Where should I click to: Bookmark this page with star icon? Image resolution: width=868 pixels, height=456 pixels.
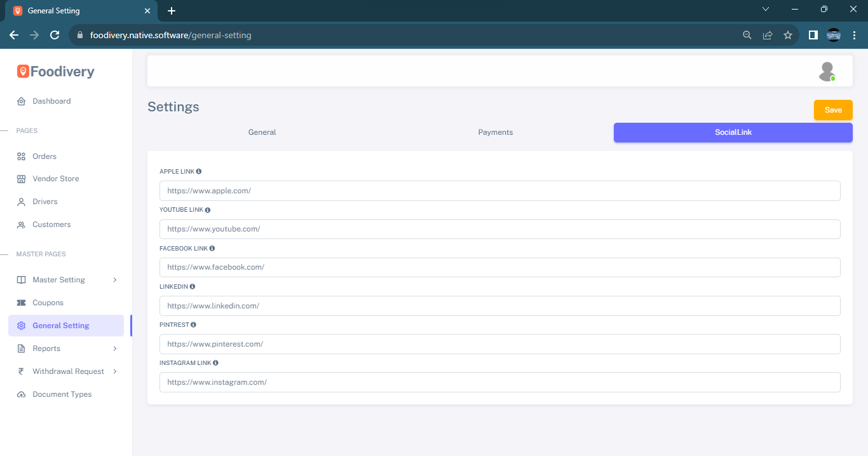[788, 35]
